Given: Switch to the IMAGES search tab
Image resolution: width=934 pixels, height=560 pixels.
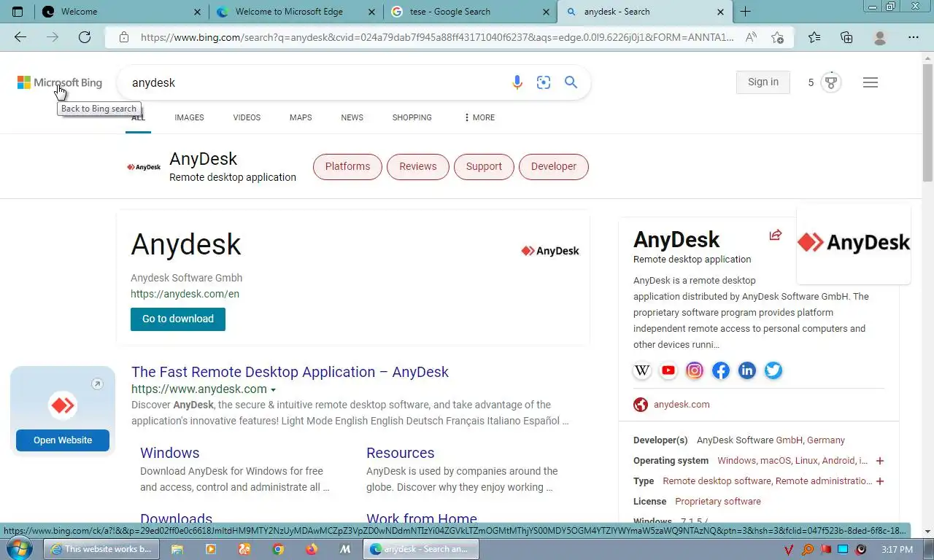Looking at the screenshot, I should pos(189,117).
